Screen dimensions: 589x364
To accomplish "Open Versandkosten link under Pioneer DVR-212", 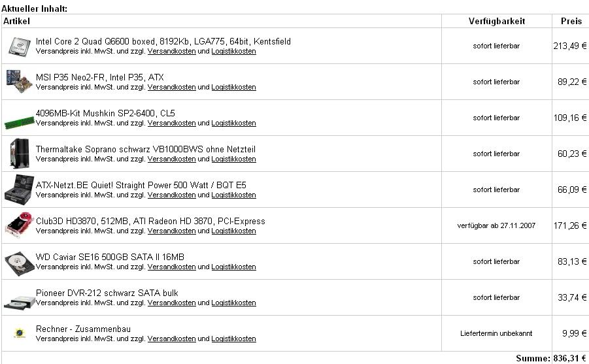I will click(172, 303).
